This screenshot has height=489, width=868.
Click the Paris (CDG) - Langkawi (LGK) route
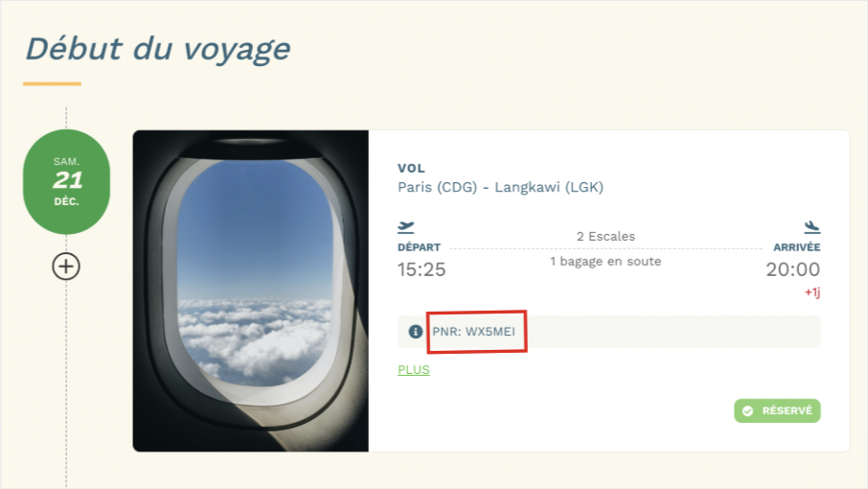pyautogui.click(x=500, y=187)
